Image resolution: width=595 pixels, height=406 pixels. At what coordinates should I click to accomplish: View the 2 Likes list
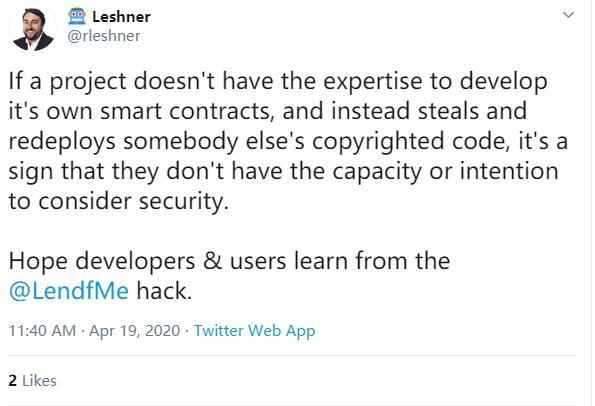tap(33, 381)
